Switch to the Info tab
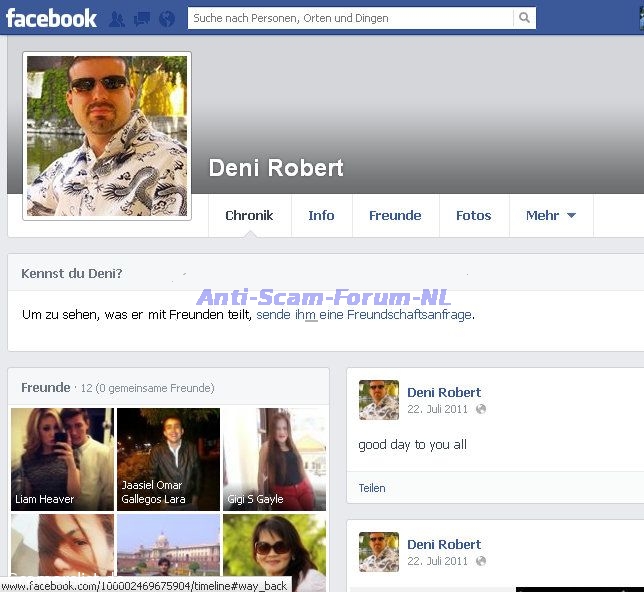The image size is (644, 592). coord(321,215)
